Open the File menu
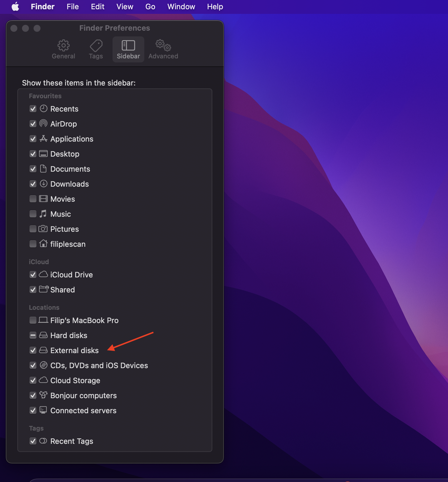Image resolution: width=448 pixels, height=482 pixels. pos(73,6)
